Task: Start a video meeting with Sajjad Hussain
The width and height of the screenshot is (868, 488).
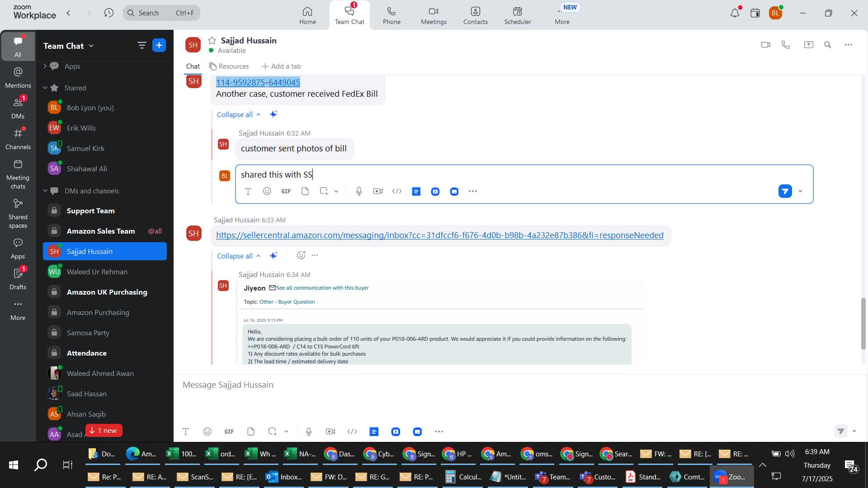Action: 766,45
